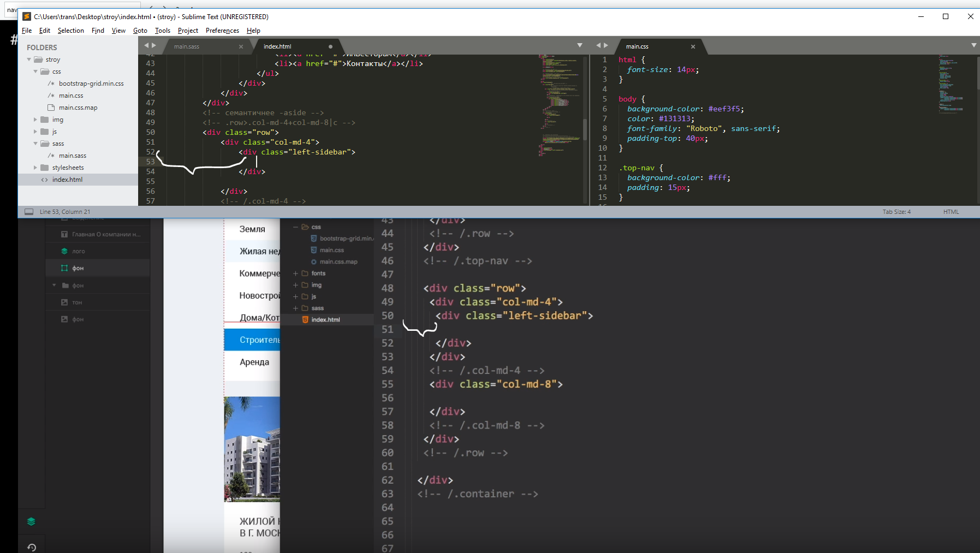Click the Земля menu item in the site mockup
This screenshot has height=553, width=980.
[x=252, y=229]
